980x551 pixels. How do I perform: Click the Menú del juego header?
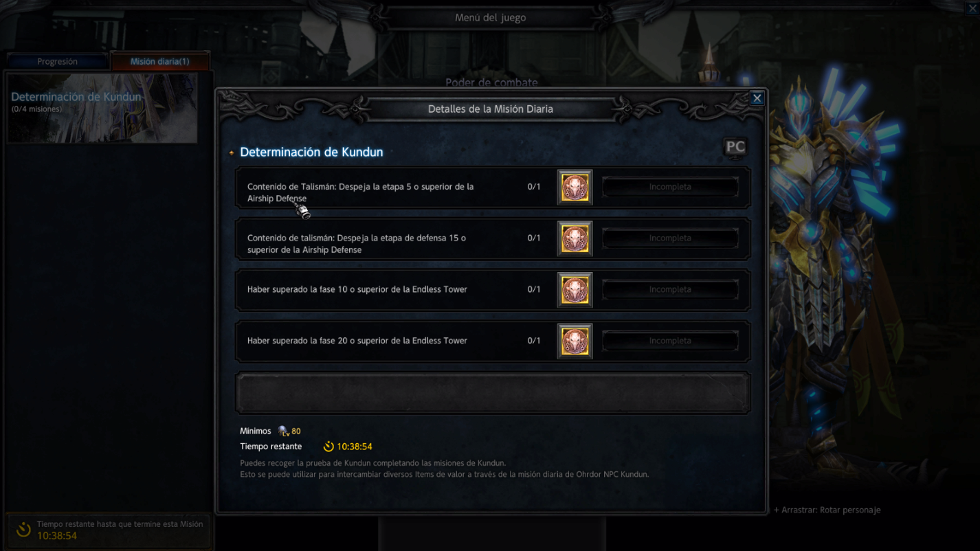(x=490, y=18)
